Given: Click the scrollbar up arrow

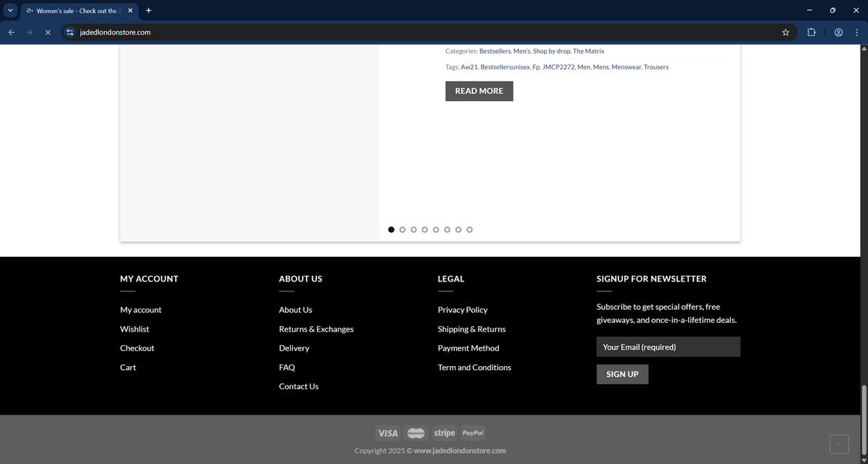Looking at the screenshot, I should click(x=863, y=49).
